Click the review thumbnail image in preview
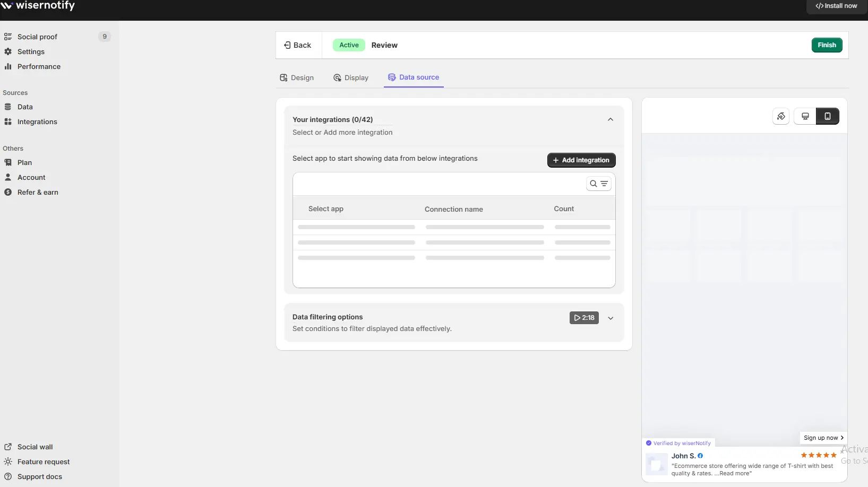The width and height of the screenshot is (868, 487). point(657,464)
